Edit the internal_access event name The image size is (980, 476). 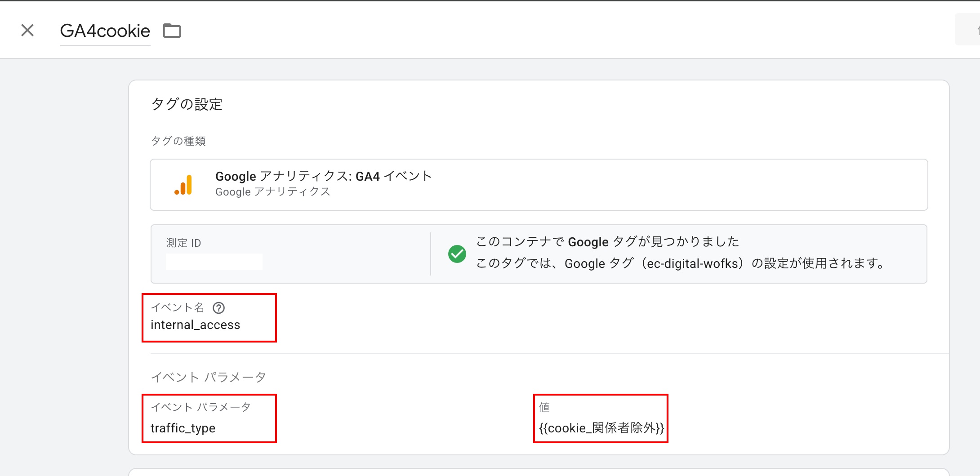tap(196, 325)
